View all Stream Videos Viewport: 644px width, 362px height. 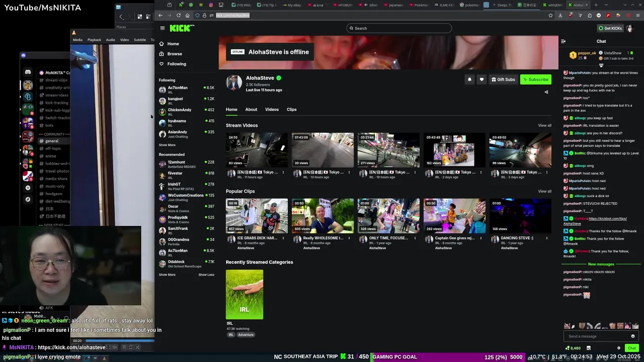tap(544, 126)
